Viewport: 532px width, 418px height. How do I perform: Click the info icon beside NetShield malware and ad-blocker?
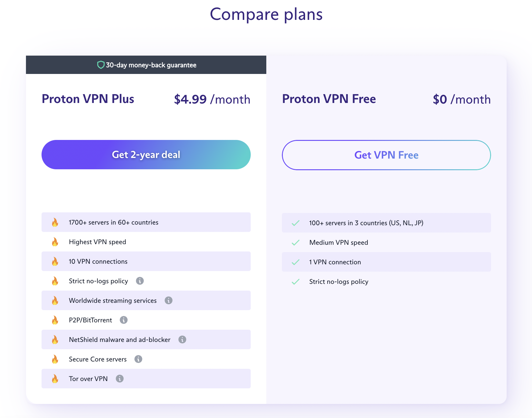[183, 339]
